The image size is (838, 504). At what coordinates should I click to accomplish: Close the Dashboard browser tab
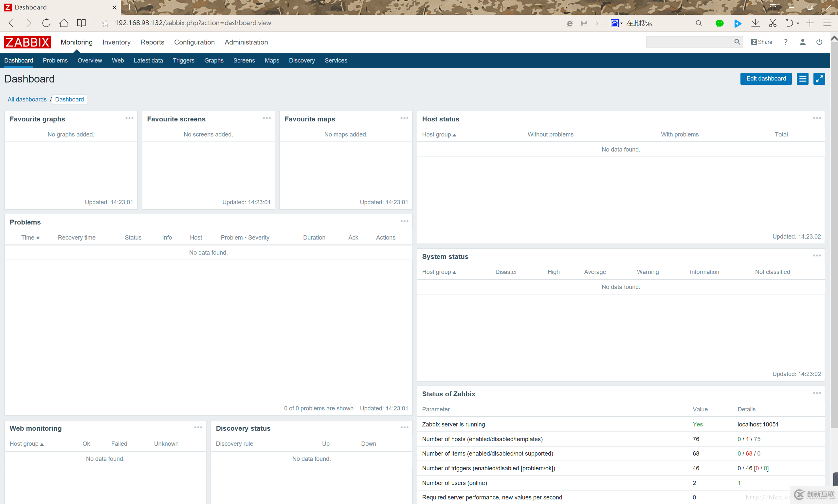pyautogui.click(x=115, y=7)
